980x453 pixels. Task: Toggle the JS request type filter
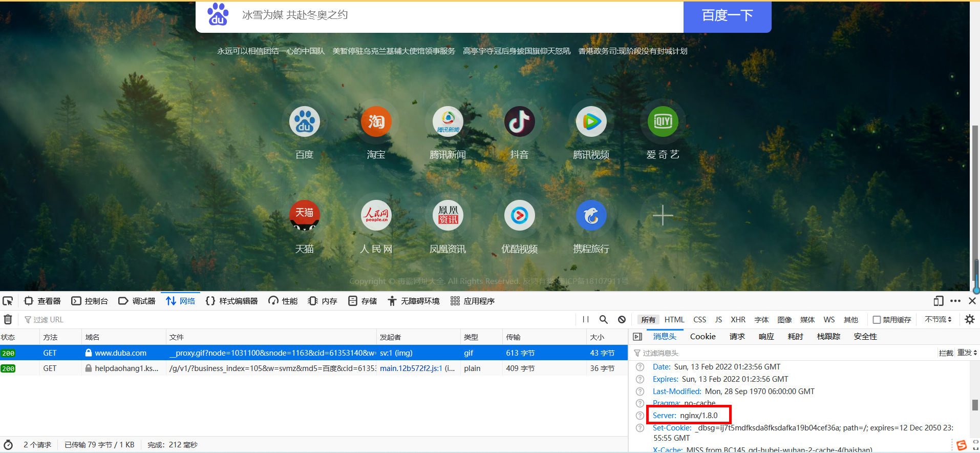[718, 320]
